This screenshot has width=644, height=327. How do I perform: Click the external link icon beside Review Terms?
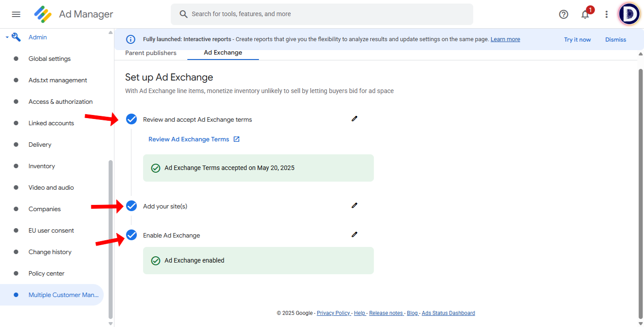pyautogui.click(x=237, y=139)
